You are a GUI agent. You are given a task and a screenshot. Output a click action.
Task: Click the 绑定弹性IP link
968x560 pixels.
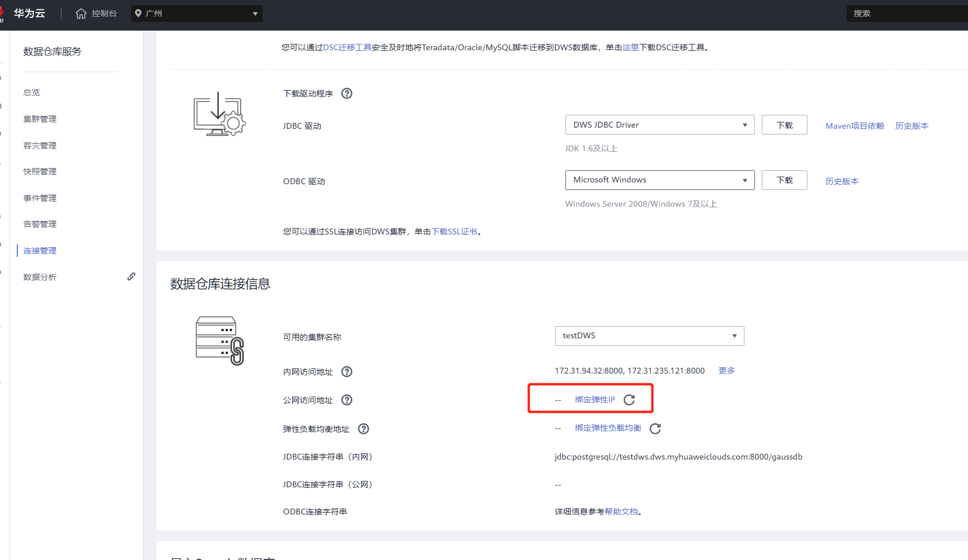[595, 400]
